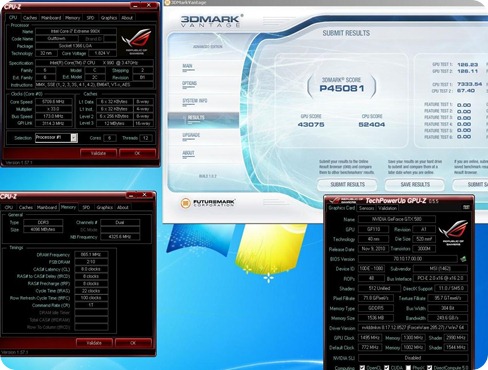Open SYSTEM INFO section in 3DMark Vantage
This screenshot has height=370, width=488.
[195, 101]
